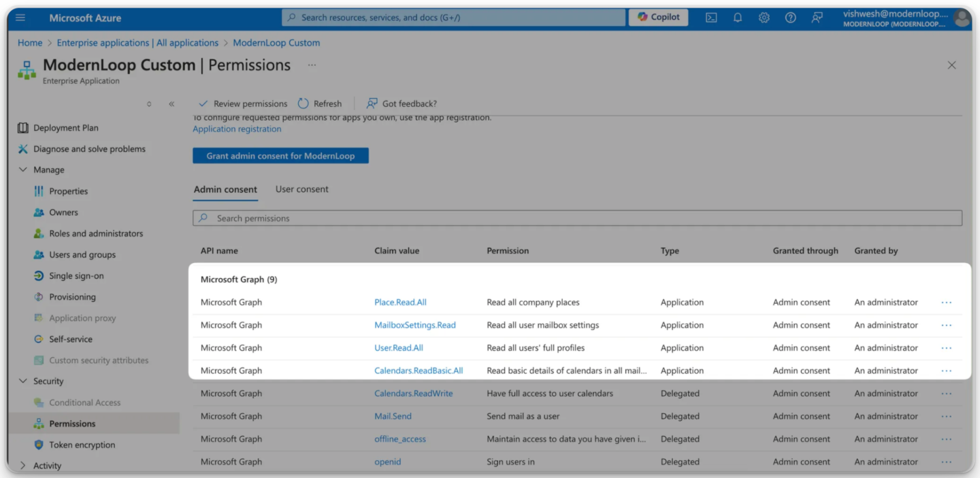Open the ellipsis menu for User.Read.All row
Viewport: 980px width, 478px height.
tap(947, 348)
